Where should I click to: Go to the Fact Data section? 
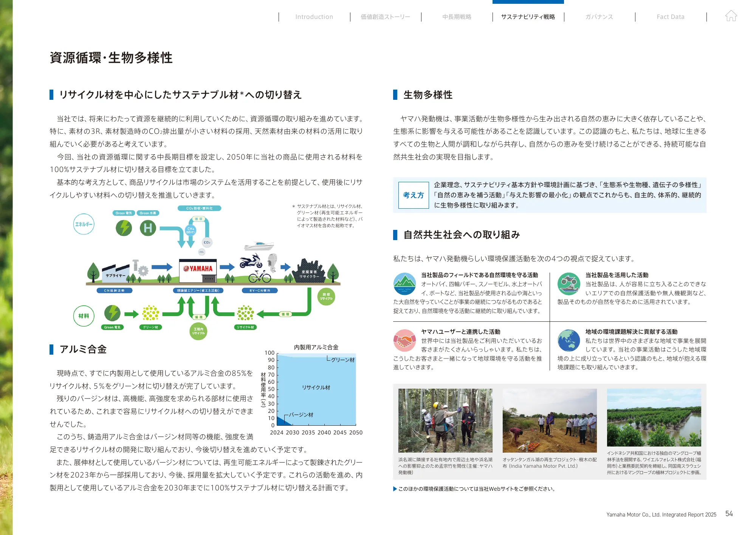[x=671, y=17]
